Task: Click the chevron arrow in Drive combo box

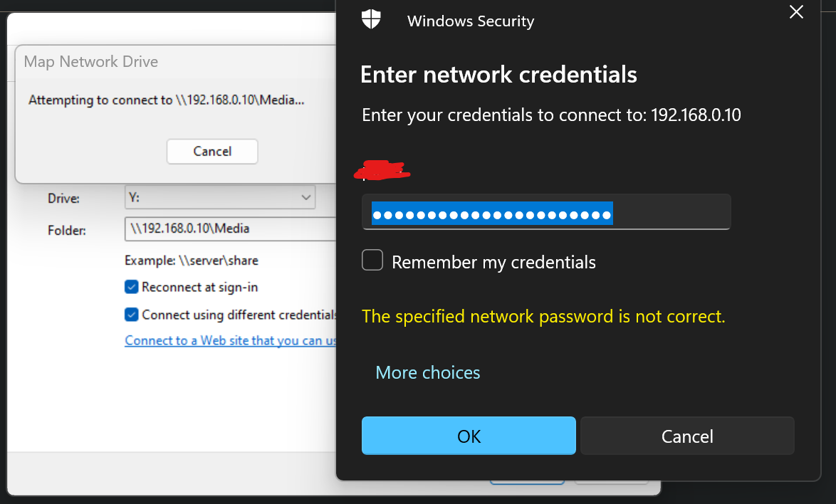Action: coord(305,198)
